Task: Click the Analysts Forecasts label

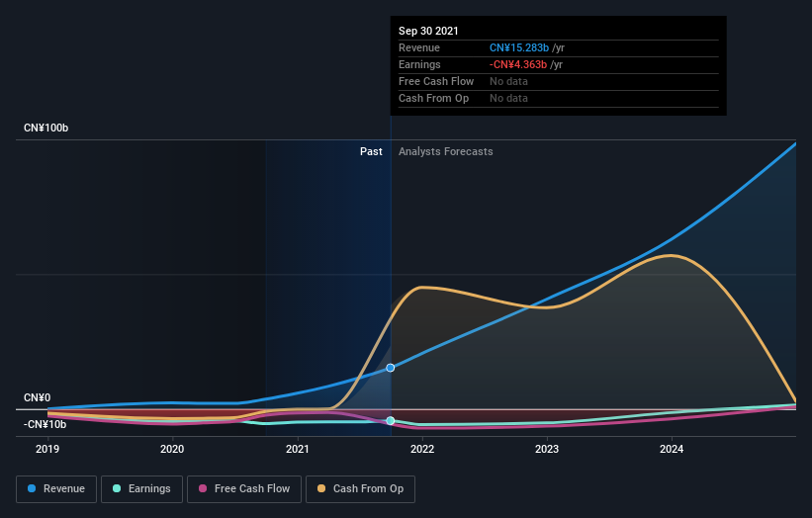Action: (446, 151)
